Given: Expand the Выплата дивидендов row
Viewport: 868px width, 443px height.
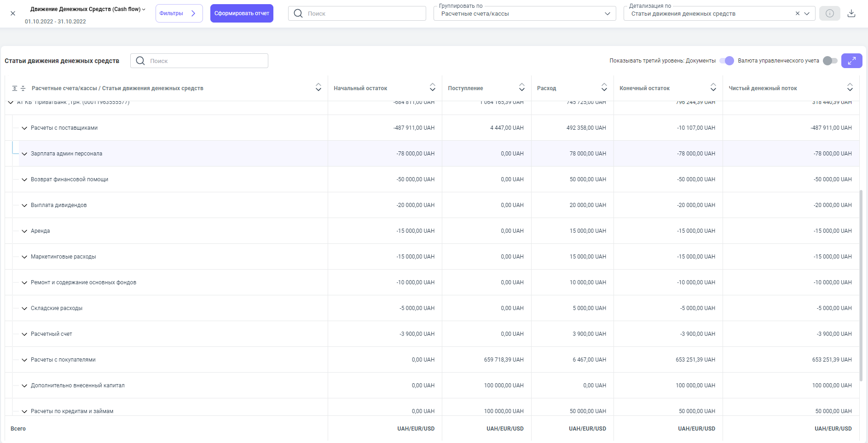Looking at the screenshot, I should coord(24,205).
